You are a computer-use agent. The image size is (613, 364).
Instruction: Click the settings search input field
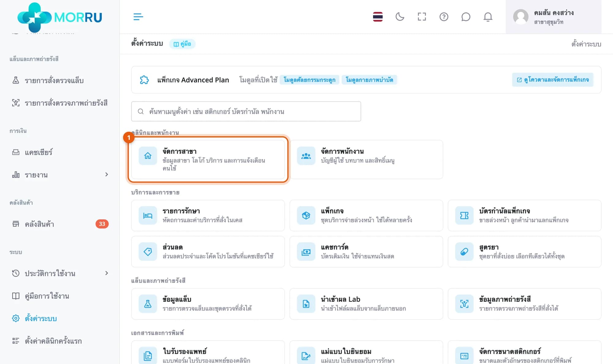point(246,111)
